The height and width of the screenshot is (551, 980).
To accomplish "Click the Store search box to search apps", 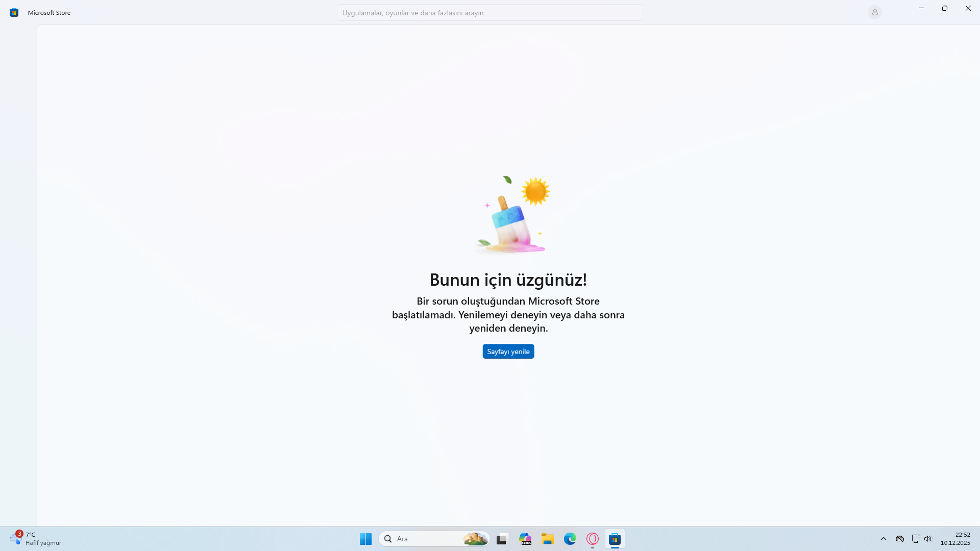I will tap(489, 12).
